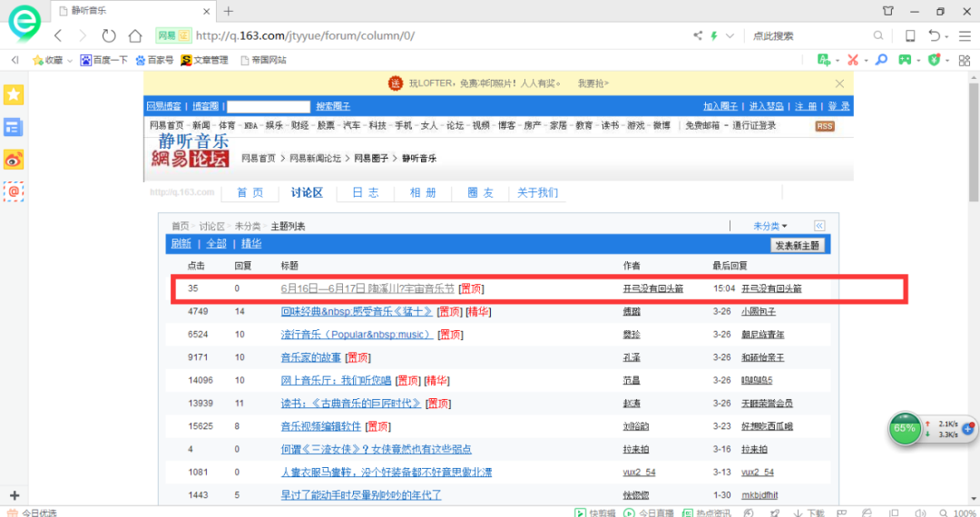Image resolution: width=980 pixels, height=517 pixels.
Task: Click the green shield security icon
Action: 934,60
